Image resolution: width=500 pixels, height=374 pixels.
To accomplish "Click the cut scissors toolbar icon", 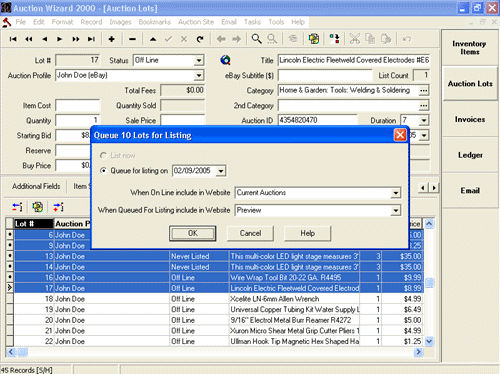I will point(355,39).
